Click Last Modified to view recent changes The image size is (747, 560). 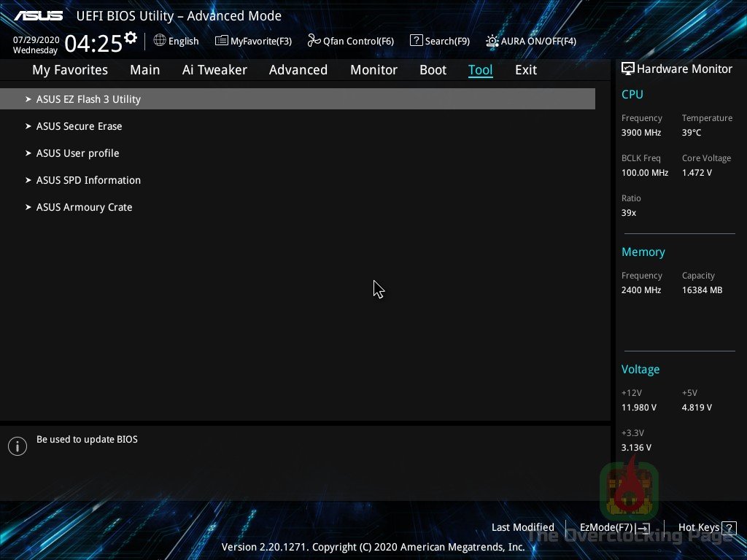click(x=522, y=527)
